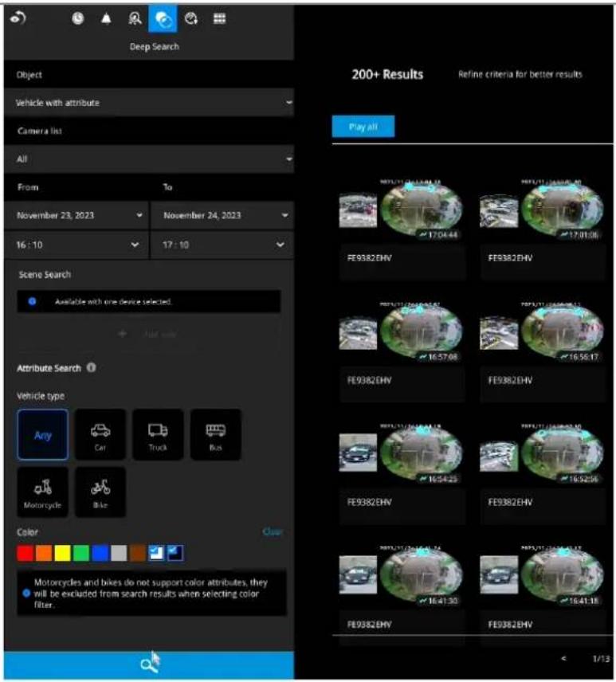Open the person search icon
This screenshot has width=616, height=682.
pos(135,18)
